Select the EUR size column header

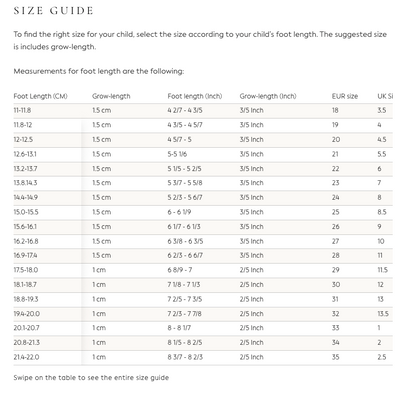[x=345, y=96]
